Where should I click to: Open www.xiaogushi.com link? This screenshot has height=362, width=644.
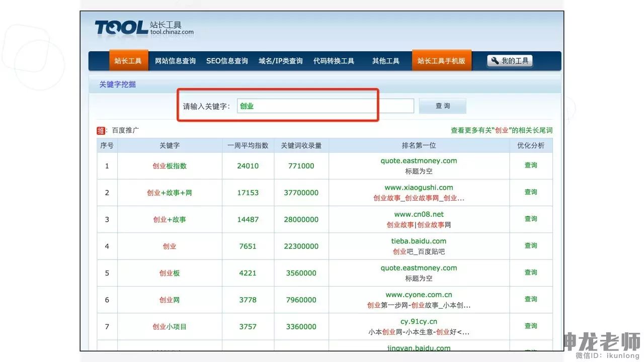(x=419, y=188)
